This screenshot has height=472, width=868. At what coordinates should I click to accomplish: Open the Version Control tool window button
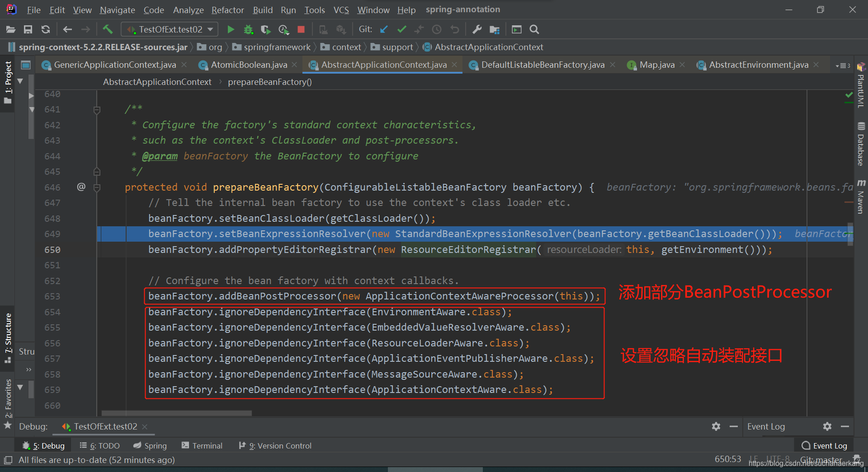275,446
